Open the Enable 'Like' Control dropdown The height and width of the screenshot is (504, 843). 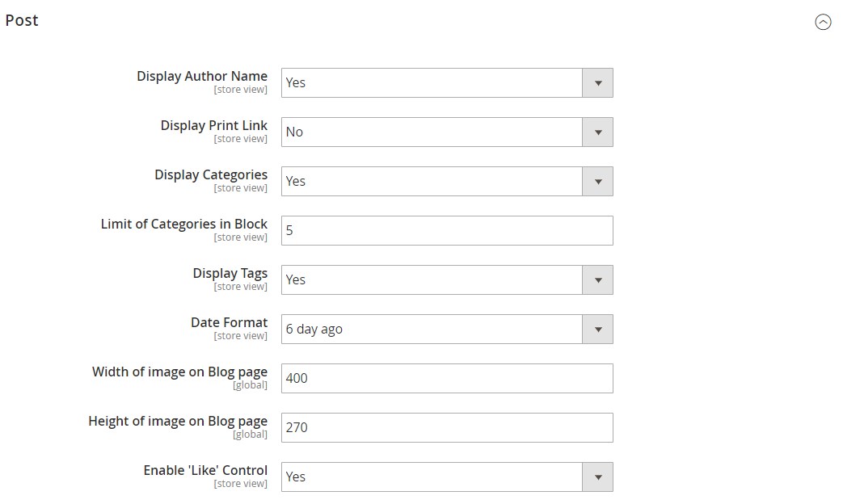pyautogui.click(x=447, y=477)
